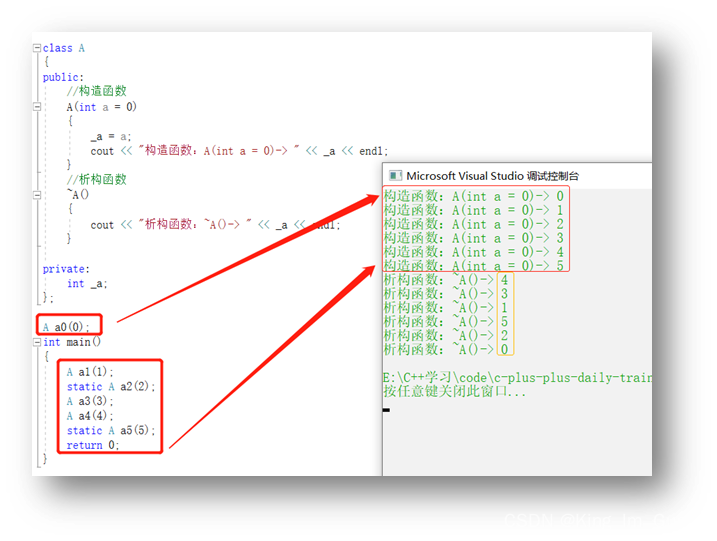The width and height of the screenshot is (717, 541).
Task: Click the '//析构函数' comment
Action: point(96,179)
